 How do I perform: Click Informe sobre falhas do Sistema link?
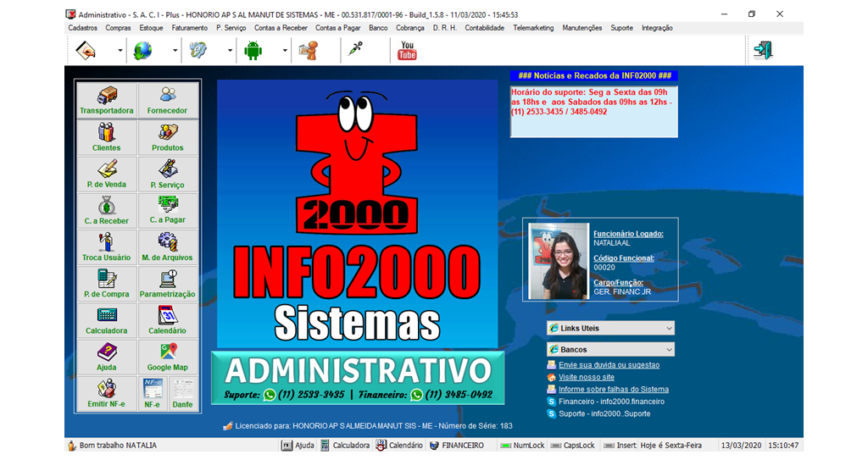pyautogui.click(x=614, y=389)
